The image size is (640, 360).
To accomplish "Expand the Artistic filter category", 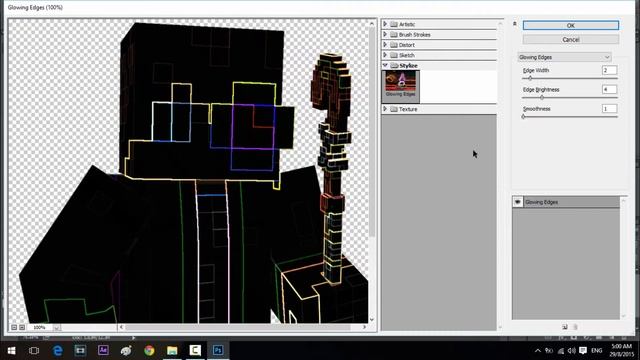I will (x=385, y=24).
